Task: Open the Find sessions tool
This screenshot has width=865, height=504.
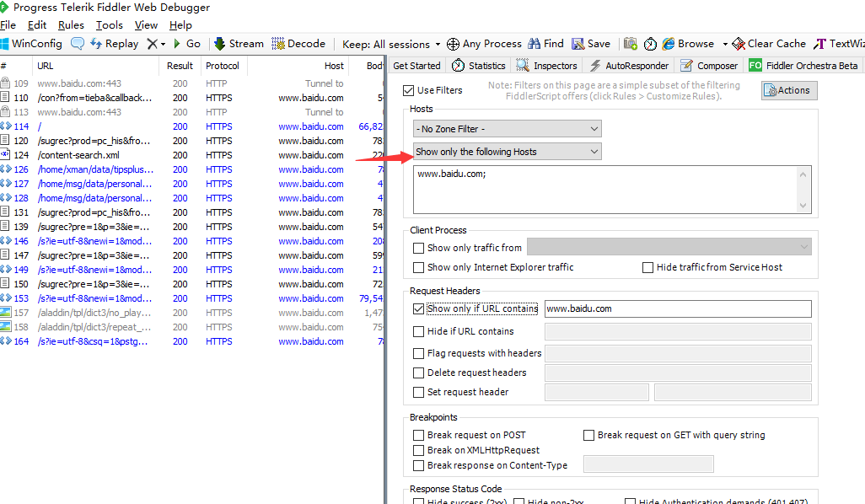Action: coord(545,44)
